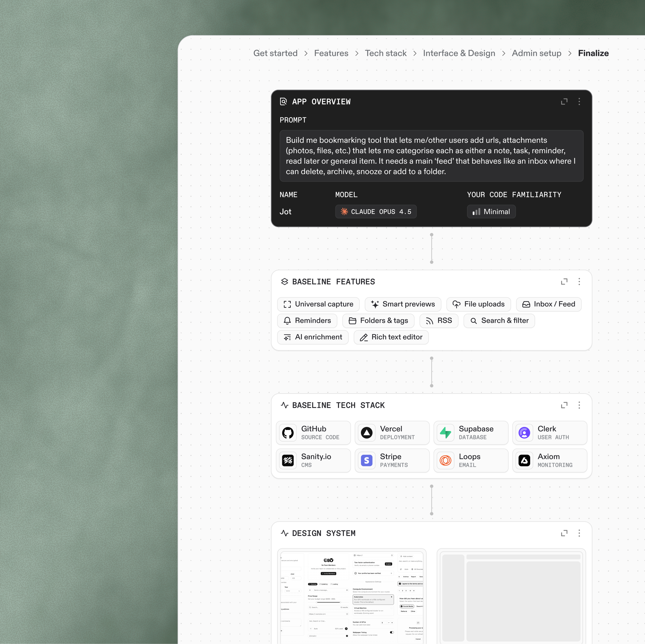Toggle Wallpaper Tinting in the design preview
Image resolution: width=645 pixels, height=644 pixels.
(392, 633)
